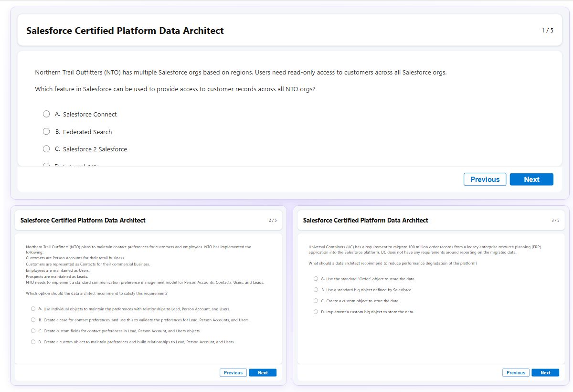Choose option B, standard big object defined by Salesforce

pyautogui.click(x=316, y=290)
